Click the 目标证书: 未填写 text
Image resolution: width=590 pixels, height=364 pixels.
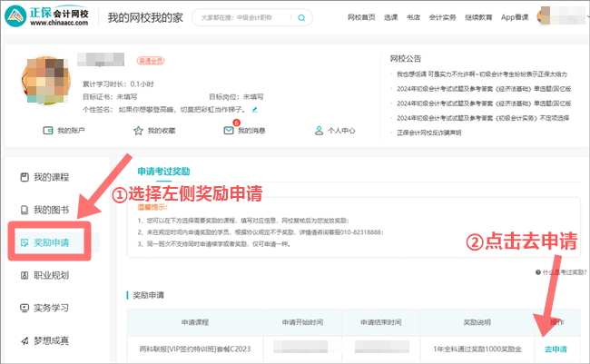click(x=110, y=97)
